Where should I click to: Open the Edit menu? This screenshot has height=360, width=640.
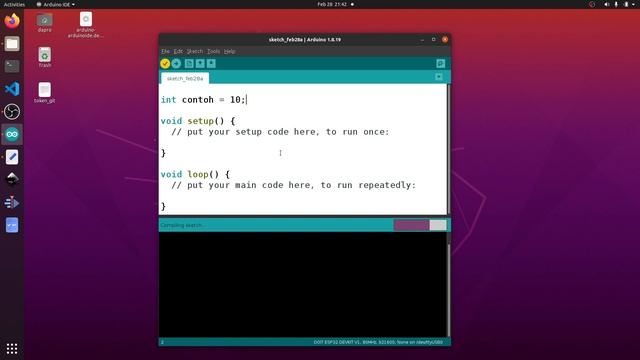tap(178, 51)
